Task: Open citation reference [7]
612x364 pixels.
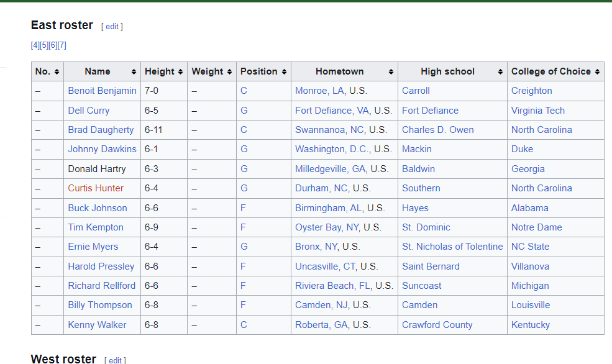Action: [x=62, y=45]
